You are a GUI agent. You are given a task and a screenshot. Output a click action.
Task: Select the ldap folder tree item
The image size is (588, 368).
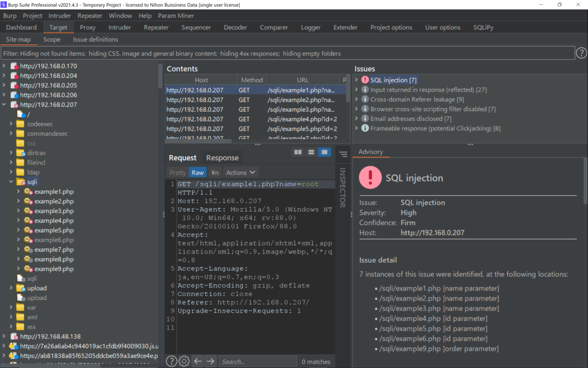click(33, 172)
